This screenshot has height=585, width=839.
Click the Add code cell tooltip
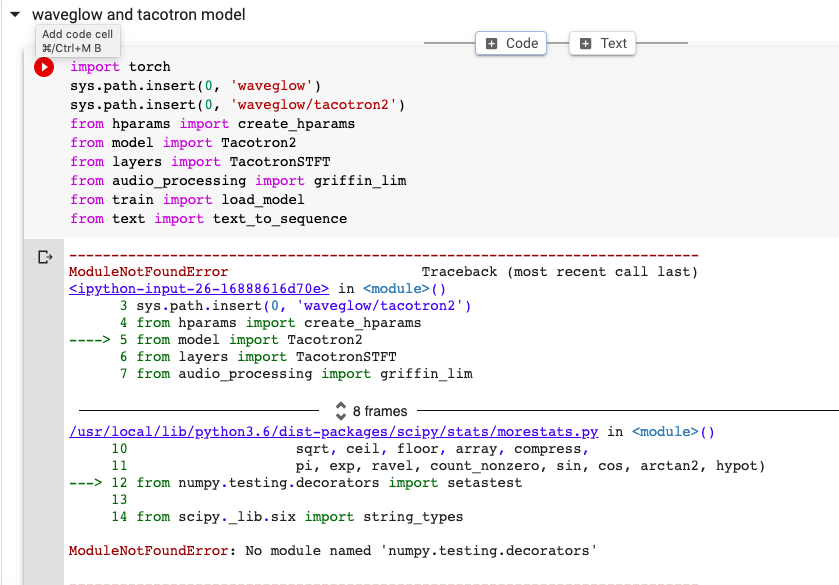[77, 42]
